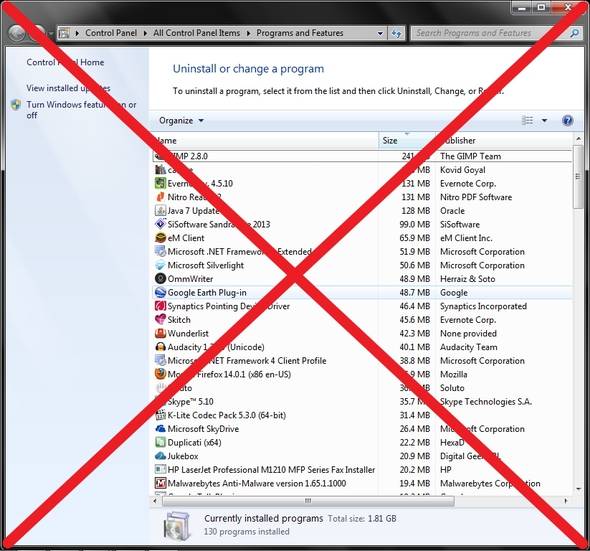This screenshot has width=590, height=551.
Task: Click the eM Client icon
Action: point(160,238)
